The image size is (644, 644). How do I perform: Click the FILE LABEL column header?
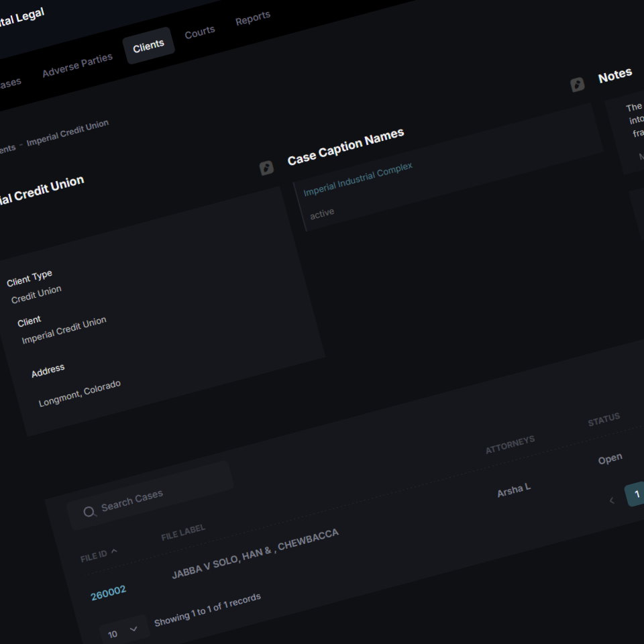pyautogui.click(x=183, y=532)
